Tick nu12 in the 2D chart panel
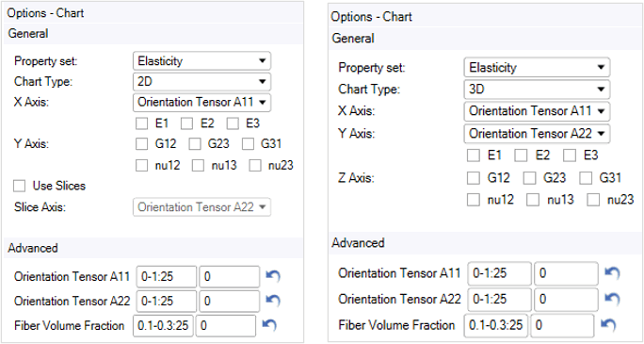Screen dimensions: 644x344 (141, 165)
